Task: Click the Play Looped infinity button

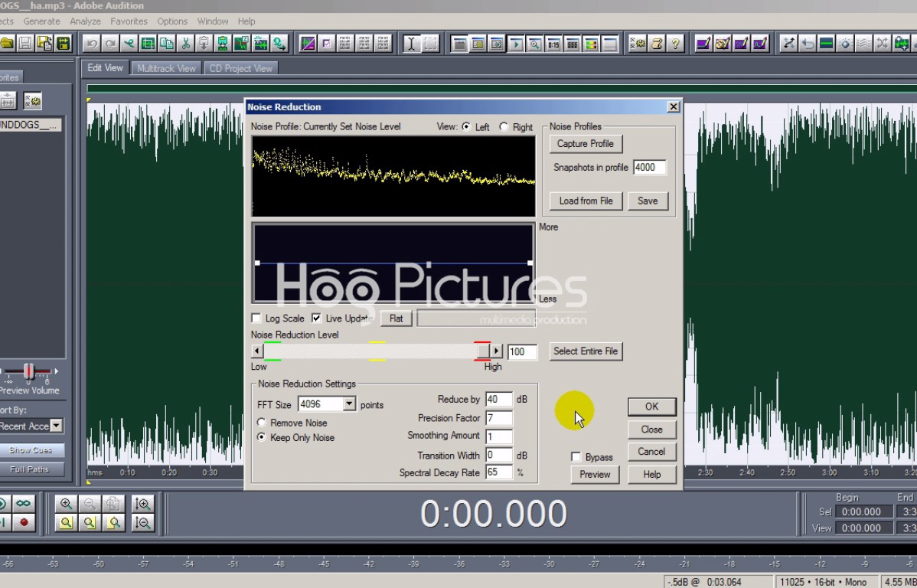Action: tap(24, 503)
